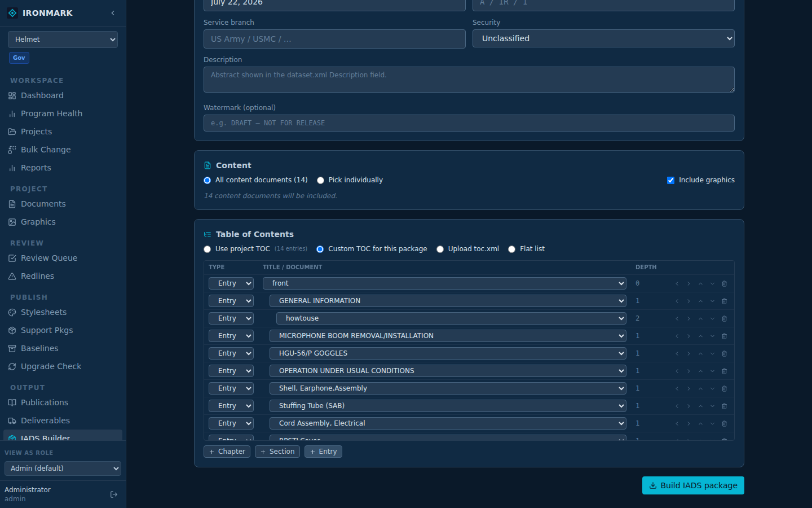Open Graphics under Project
Screen dimensions: 812x508
(x=63, y=222)
